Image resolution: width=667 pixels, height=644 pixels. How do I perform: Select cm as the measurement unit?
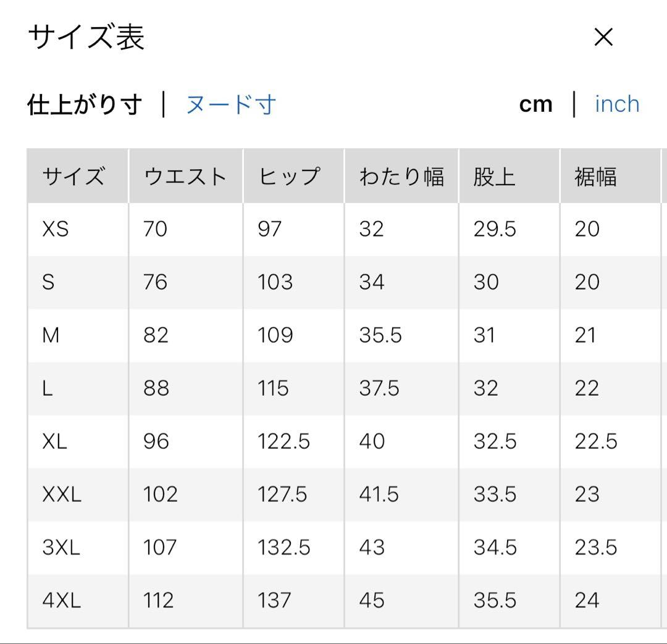[x=535, y=104]
